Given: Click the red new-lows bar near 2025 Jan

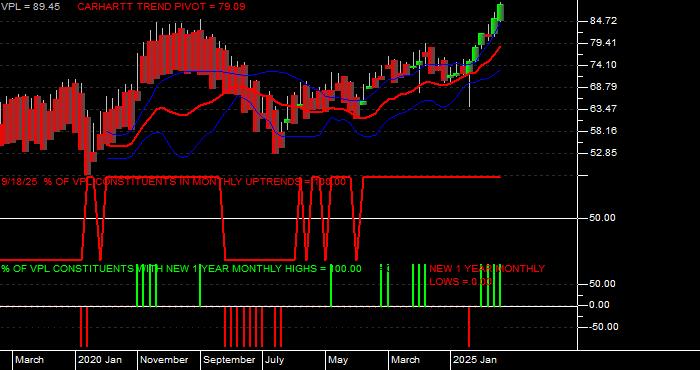Looking at the screenshot, I should (469, 327).
